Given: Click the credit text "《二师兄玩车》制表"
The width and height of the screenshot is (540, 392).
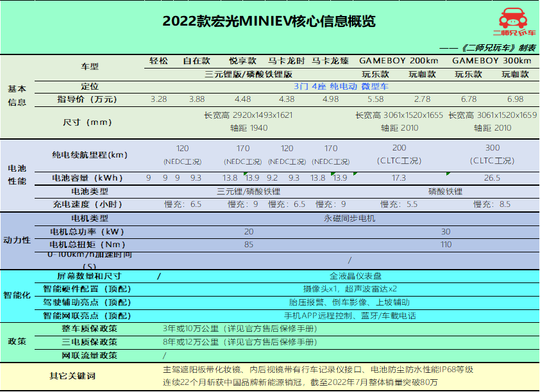Looking at the screenshot, I should pos(498,48).
